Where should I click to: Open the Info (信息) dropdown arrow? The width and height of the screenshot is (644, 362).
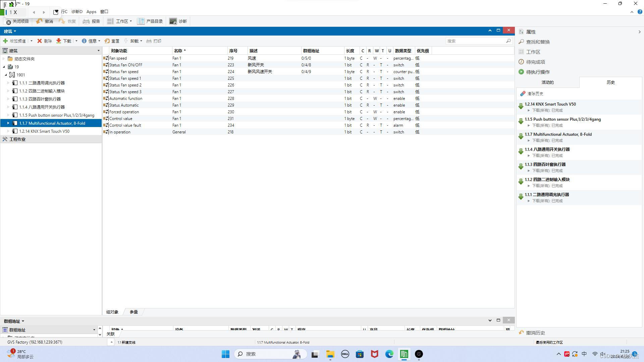coord(99,41)
